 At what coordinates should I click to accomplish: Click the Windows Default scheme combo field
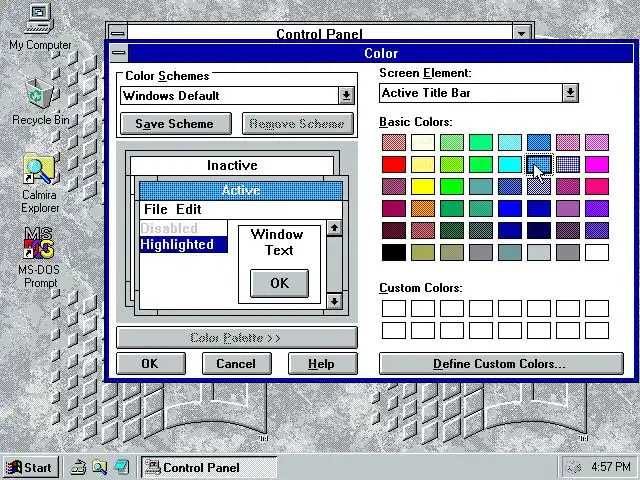pyautogui.click(x=229, y=96)
